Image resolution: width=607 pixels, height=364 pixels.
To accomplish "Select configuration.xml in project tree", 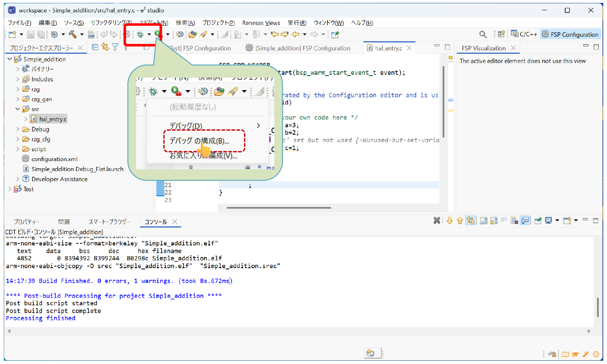I will pos(50,159).
